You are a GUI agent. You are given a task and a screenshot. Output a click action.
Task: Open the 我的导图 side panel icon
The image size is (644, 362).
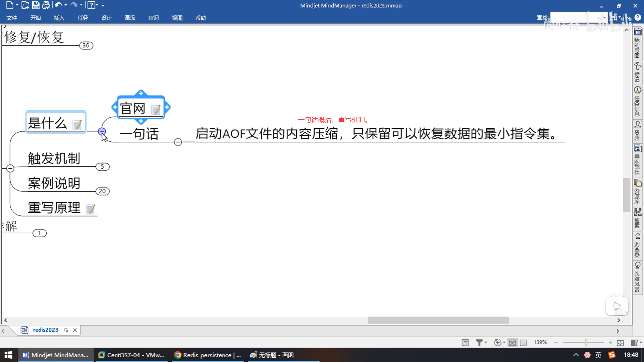point(638,44)
